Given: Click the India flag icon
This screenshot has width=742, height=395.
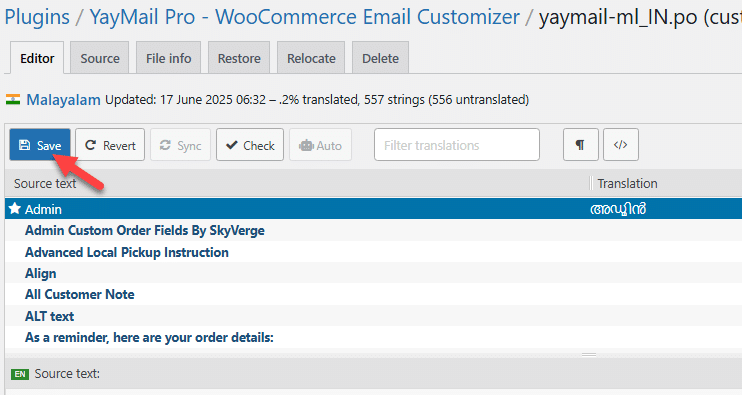Looking at the screenshot, I should pyautogui.click(x=13, y=99).
